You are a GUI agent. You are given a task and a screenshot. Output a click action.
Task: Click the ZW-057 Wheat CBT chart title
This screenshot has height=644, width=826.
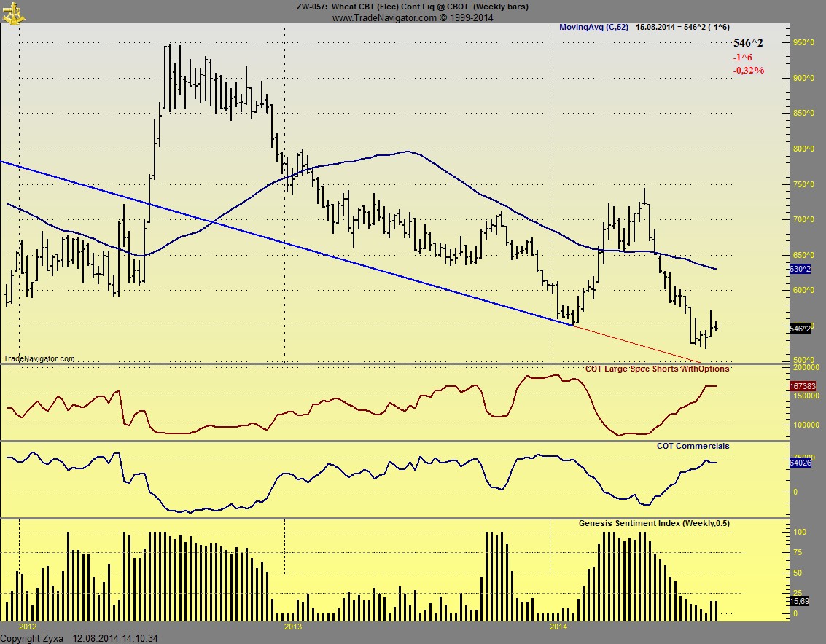tap(413, 7)
